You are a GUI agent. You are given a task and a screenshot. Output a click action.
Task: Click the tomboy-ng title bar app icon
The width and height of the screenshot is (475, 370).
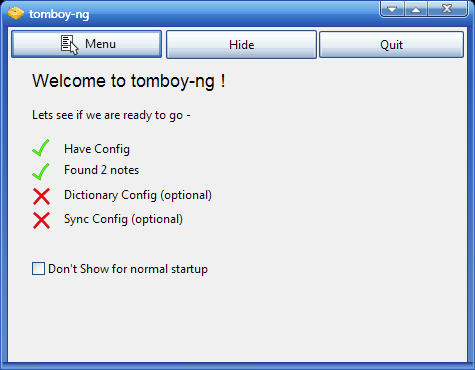tap(16, 13)
